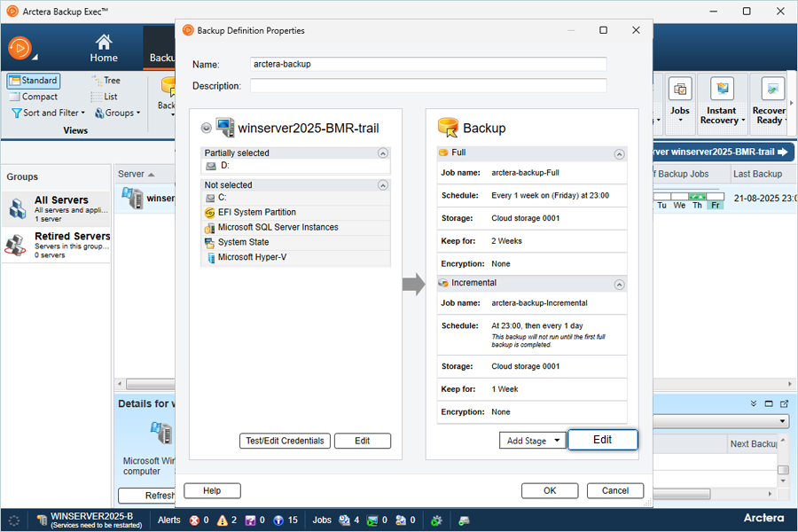The height and width of the screenshot is (532, 798).
Task: Sort by the Server column header
Action: (x=137, y=174)
